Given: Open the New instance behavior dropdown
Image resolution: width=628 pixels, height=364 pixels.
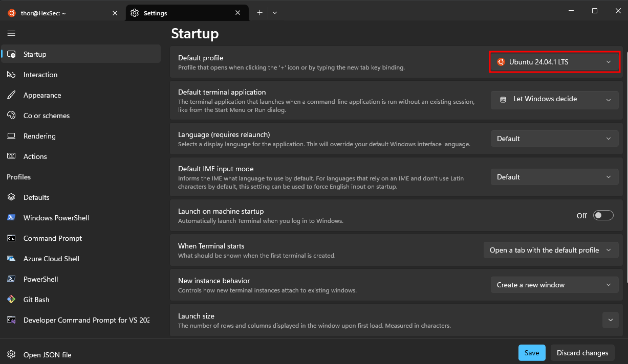Looking at the screenshot, I should pos(555,285).
